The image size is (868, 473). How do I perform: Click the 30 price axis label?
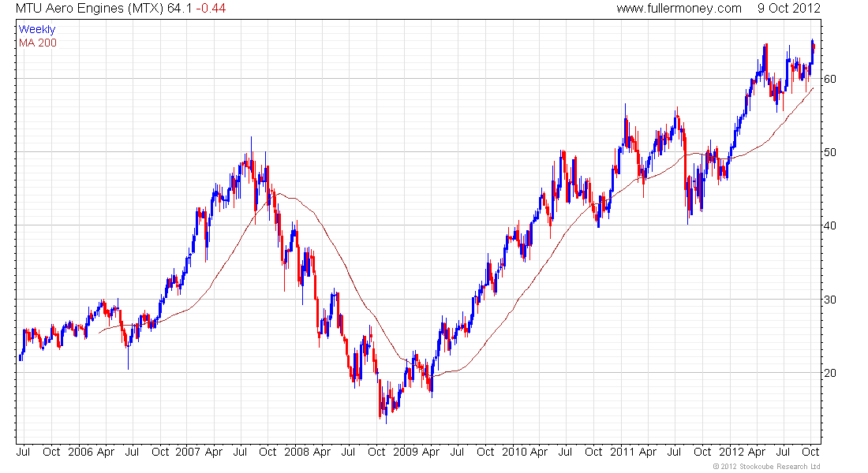(x=830, y=300)
